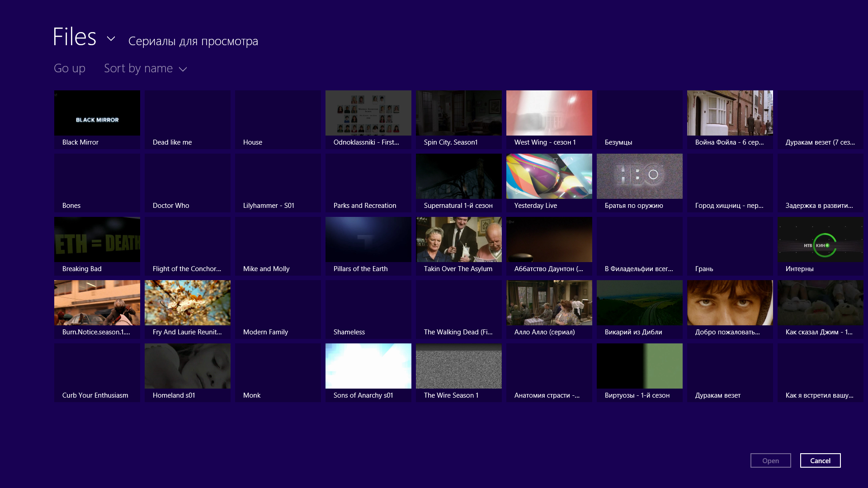This screenshot has height=488, width=868.
Task: Click Go up to parent folder
Action: [69, 69]
